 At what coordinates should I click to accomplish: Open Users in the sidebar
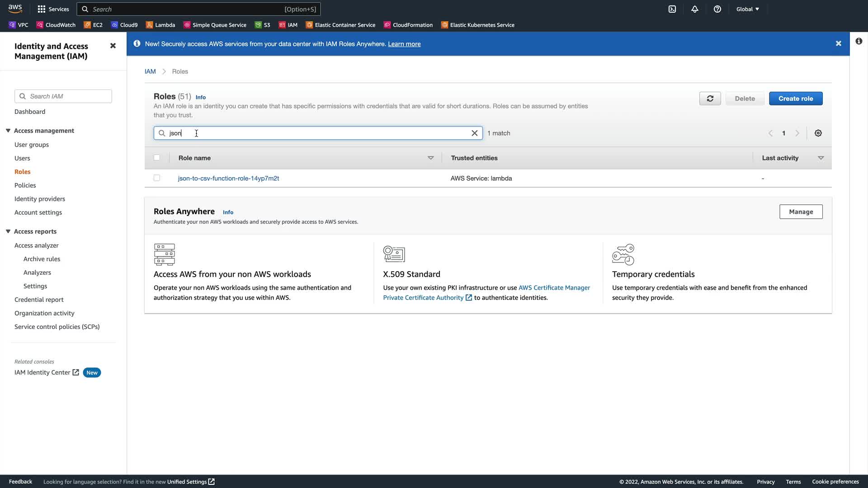pyautogui.click(x=22, y=158)
